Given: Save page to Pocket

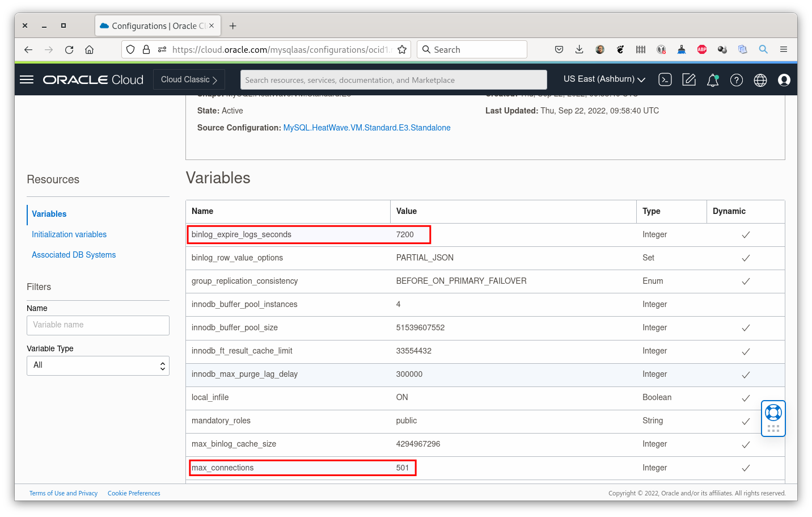Looking at the screenshot, I should click(x=559, y=50).
